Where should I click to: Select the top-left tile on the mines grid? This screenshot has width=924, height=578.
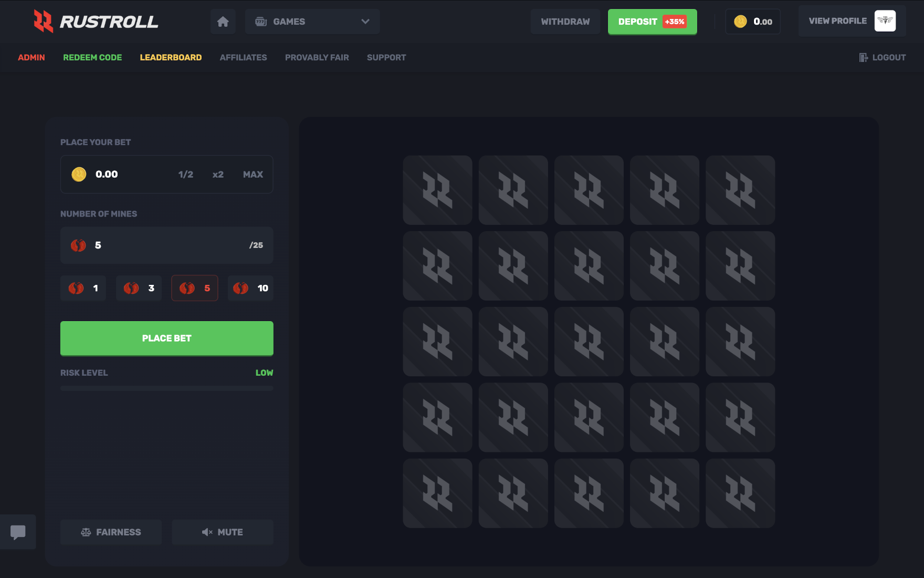pos(437,190)
